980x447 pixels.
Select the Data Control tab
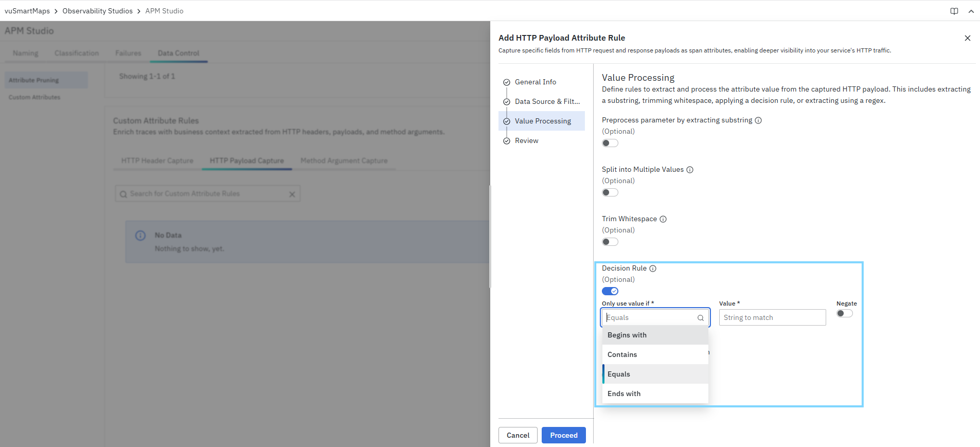[x=179, y=53]
